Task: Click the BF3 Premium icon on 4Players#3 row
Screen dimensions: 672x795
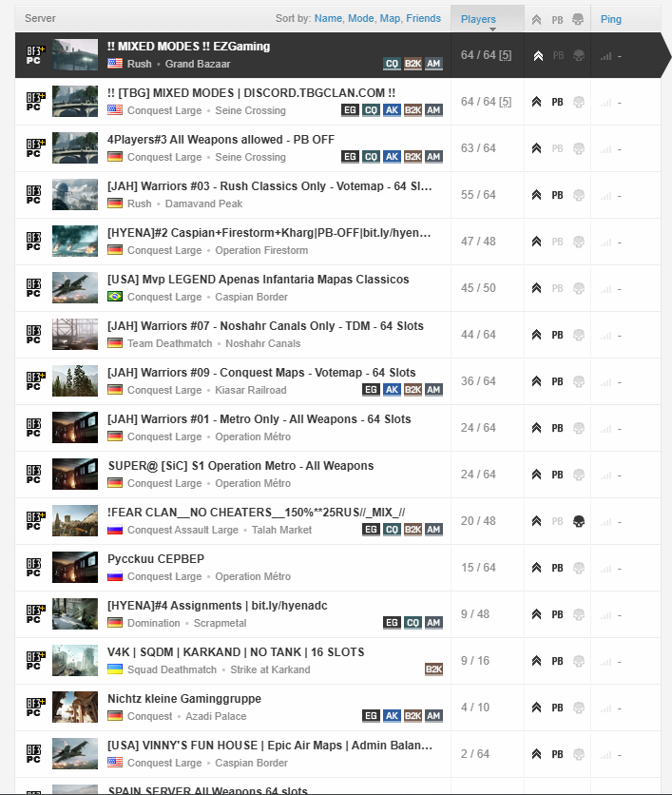Action: click(35, 148)
